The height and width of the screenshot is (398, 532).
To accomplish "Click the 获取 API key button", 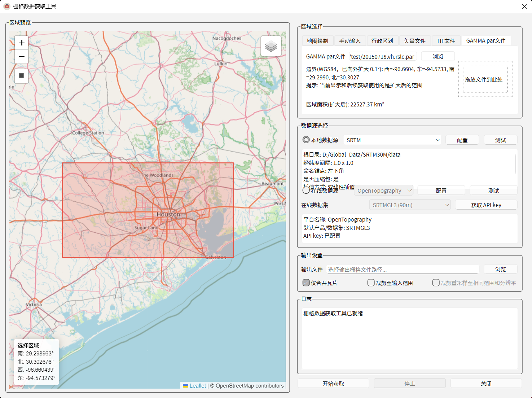I will tap(486, 205).
